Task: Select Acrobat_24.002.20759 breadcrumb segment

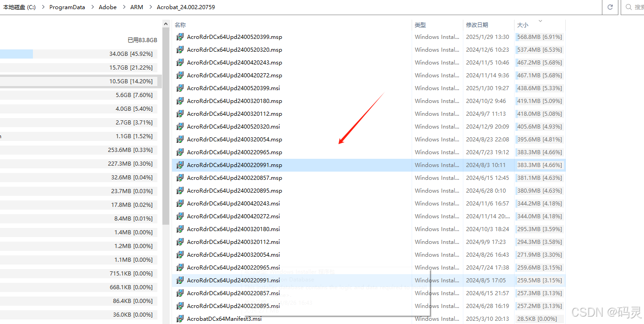Action: [186, 7]
